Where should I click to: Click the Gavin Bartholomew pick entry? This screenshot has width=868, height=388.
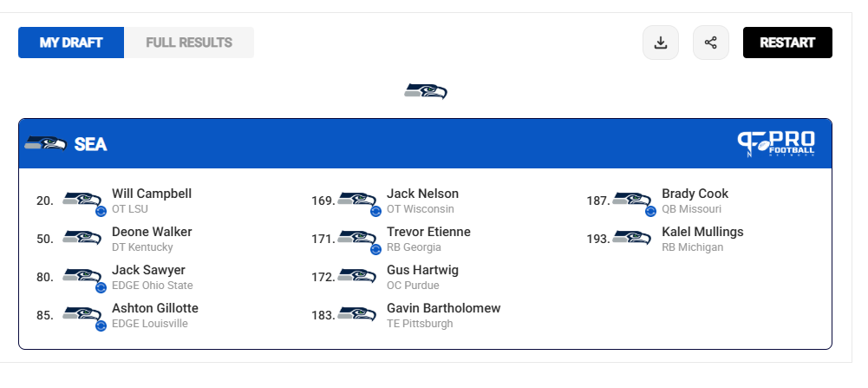click(x=406, y=315)
